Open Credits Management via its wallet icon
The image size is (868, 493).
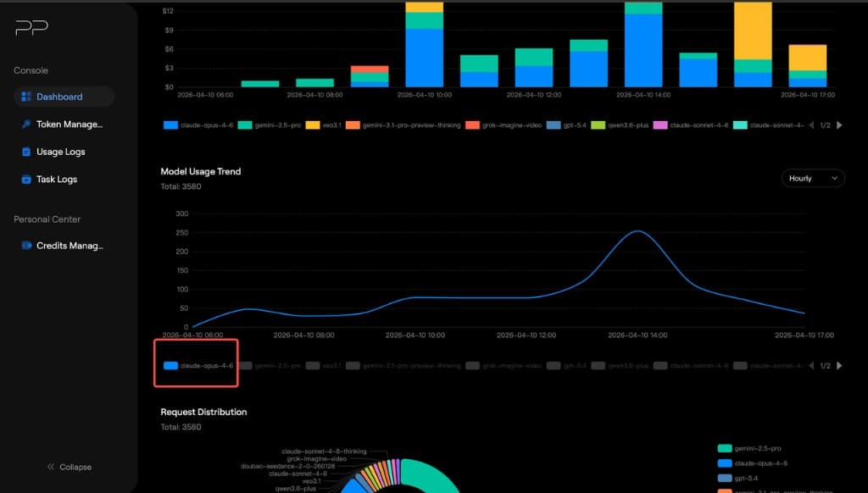[26, 245]
